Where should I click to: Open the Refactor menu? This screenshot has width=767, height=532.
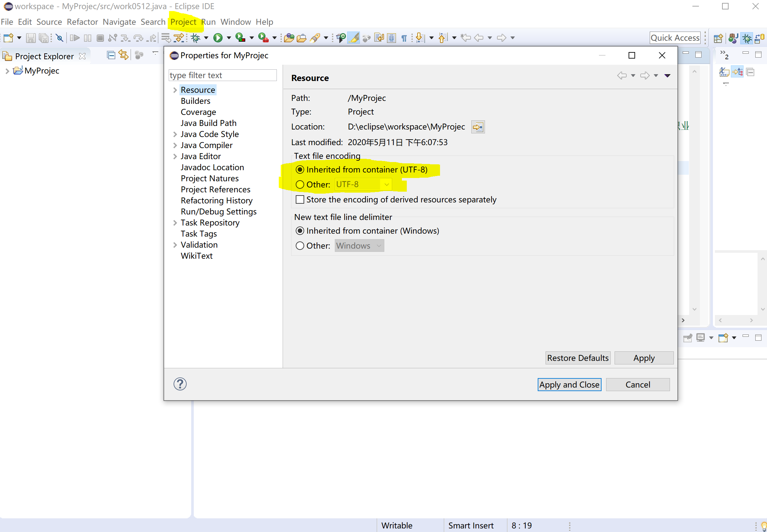82,22
